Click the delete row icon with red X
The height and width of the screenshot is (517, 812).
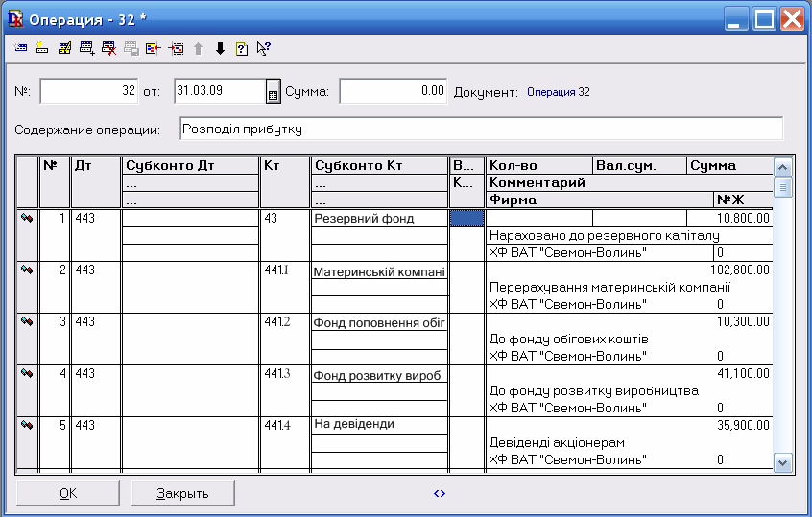(x=108, y=48)
